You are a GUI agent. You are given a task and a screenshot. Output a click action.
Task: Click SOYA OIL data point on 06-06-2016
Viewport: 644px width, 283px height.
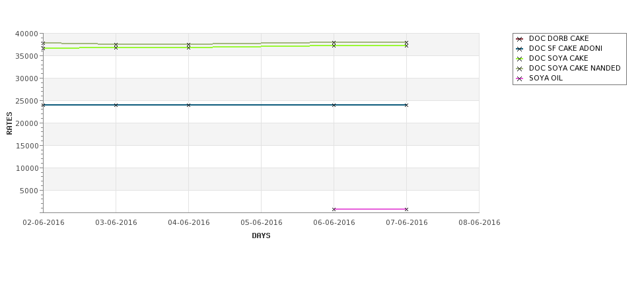pos(334,209)
